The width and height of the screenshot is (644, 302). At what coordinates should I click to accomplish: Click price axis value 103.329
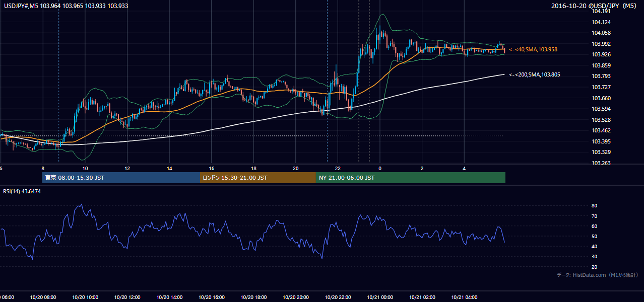click(602, 152)
